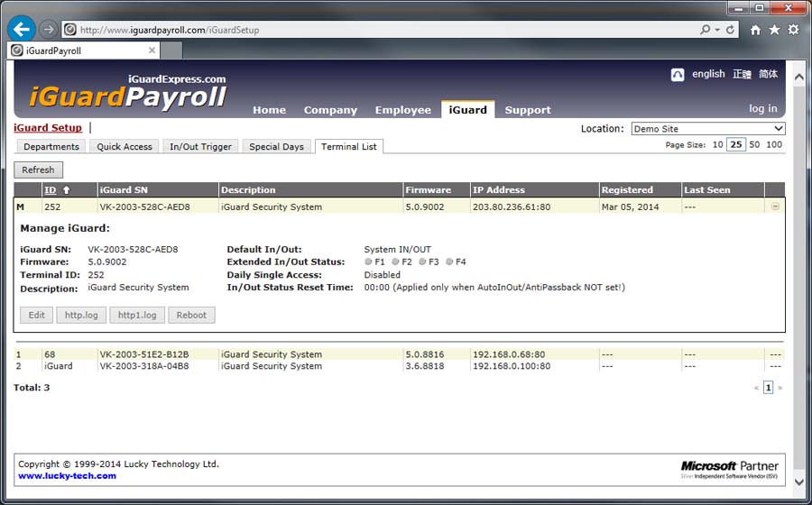Collapse the expanded terminal 252 row icon

point(775,207)
